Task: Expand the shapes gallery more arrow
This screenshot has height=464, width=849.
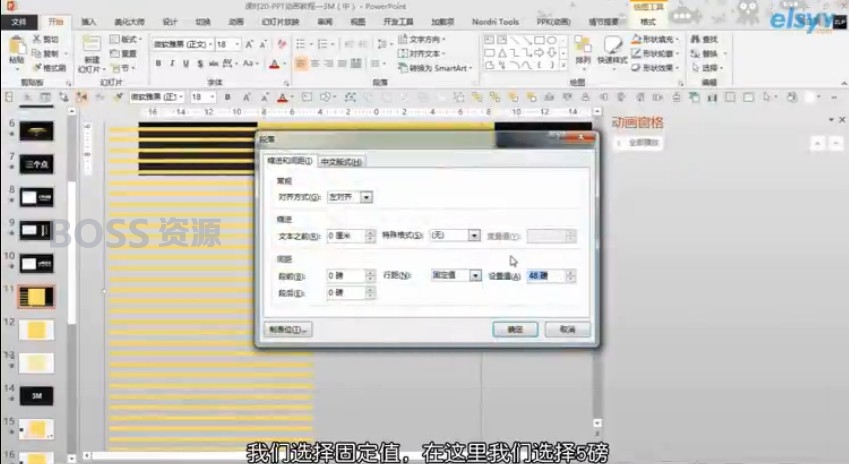Action: pyautogui.click(x=563, y=66)
